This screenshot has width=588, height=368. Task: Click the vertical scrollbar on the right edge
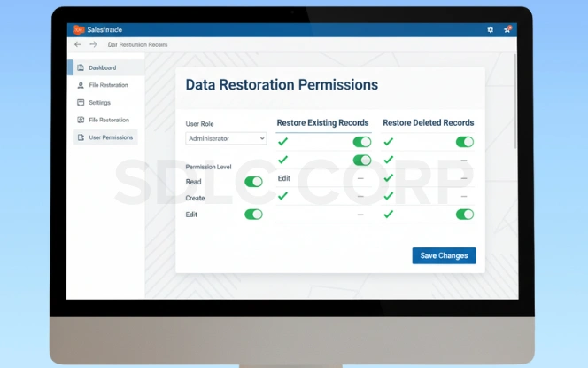coord(515,101)
